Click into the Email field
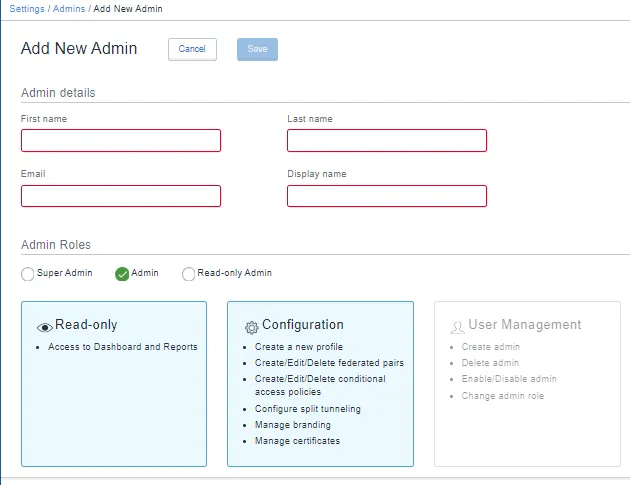This screenshot has height=485, width=630. point(121,196)
